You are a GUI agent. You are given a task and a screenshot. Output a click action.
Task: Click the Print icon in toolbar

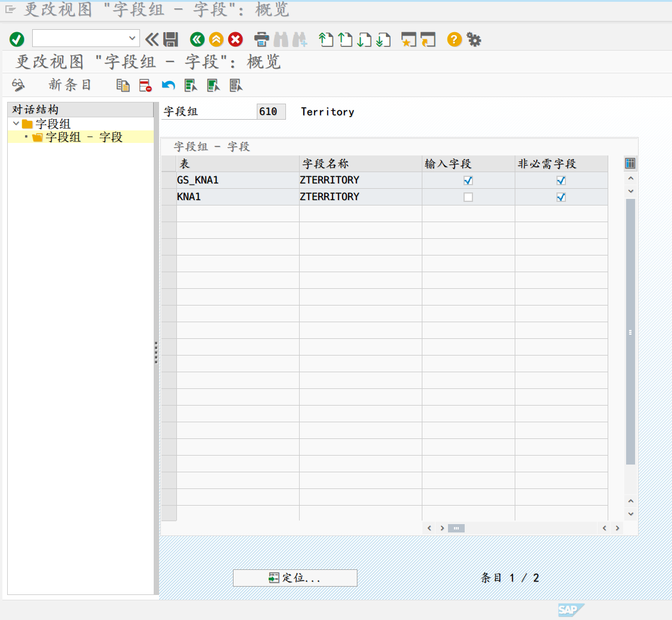[262, 40]
